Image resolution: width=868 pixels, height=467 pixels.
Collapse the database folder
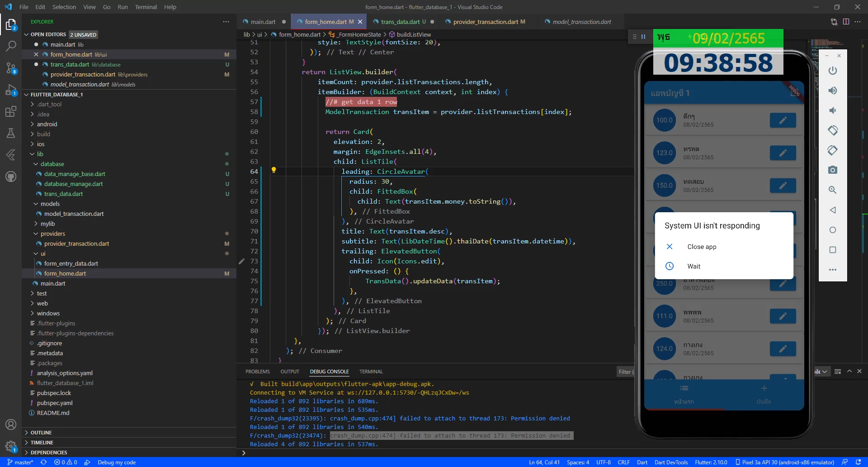(52, 164)
